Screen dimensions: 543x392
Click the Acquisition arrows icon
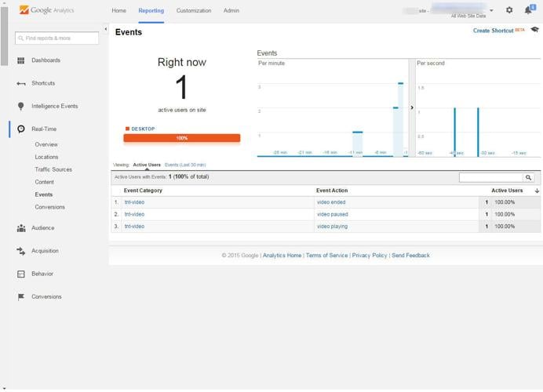click(x=21, y=251)
